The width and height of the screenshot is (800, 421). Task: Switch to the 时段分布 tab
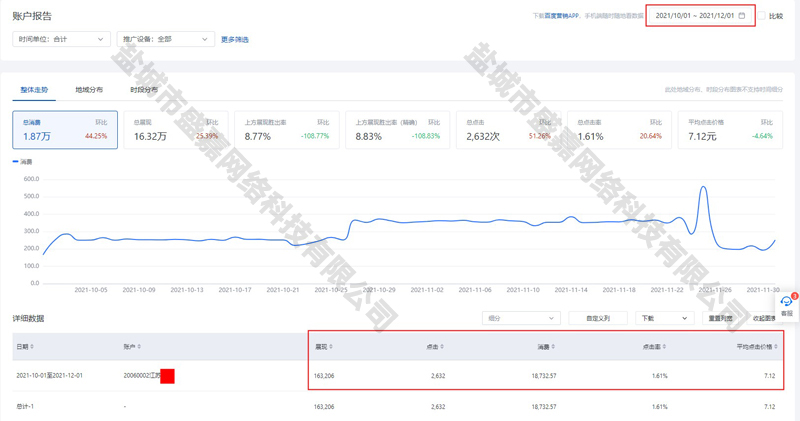point(143,90)
